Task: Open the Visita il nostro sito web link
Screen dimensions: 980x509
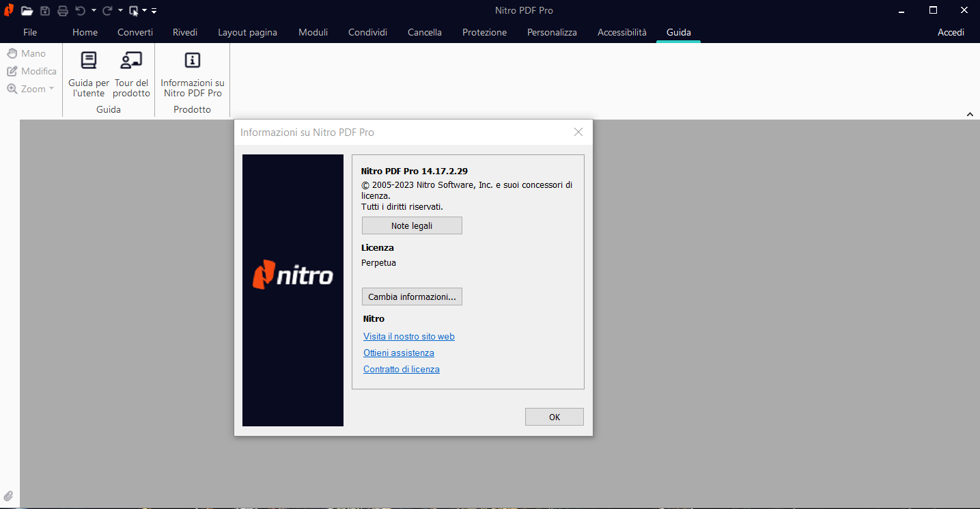Action: tap(409, 336)
